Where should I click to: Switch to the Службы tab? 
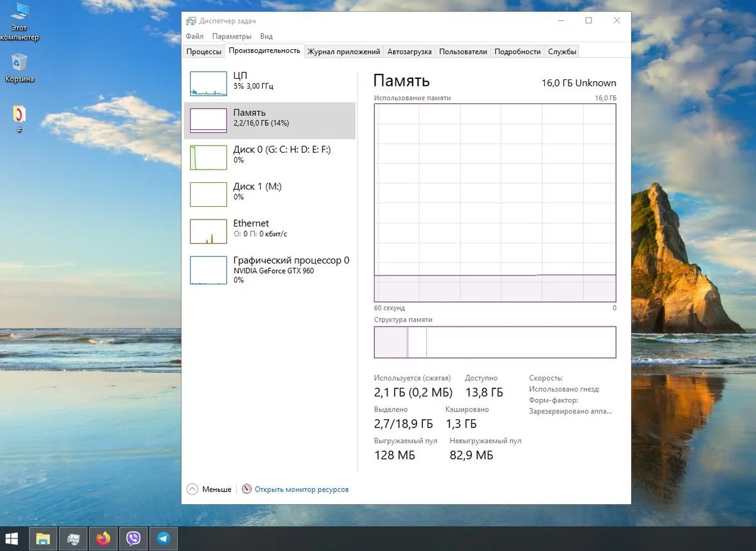(x=562, y=52)
